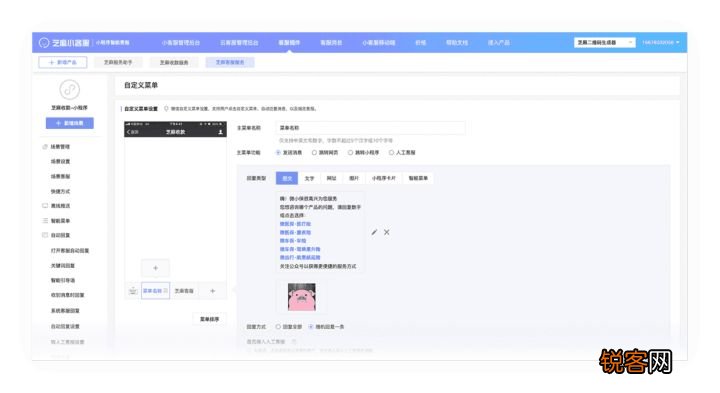Open 小客服管理后台 in top navigation
The height and width of the screenshot is (393, 720).
pos(181,43)
